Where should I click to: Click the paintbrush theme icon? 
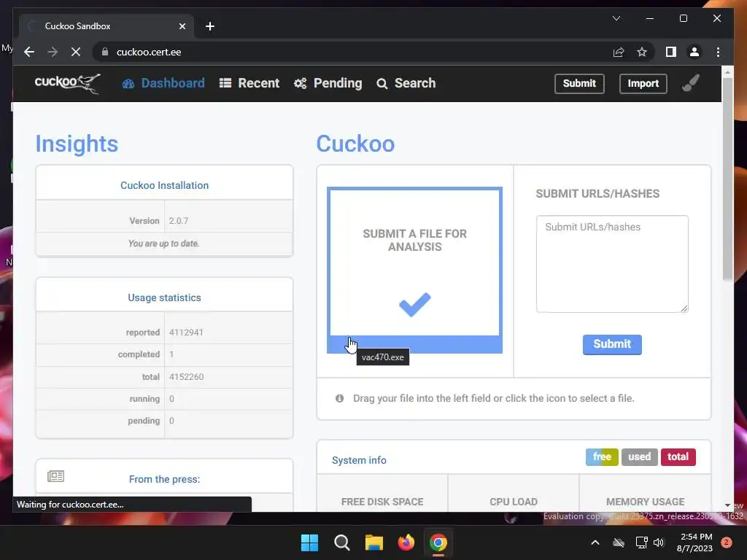[x=691, y=83]
